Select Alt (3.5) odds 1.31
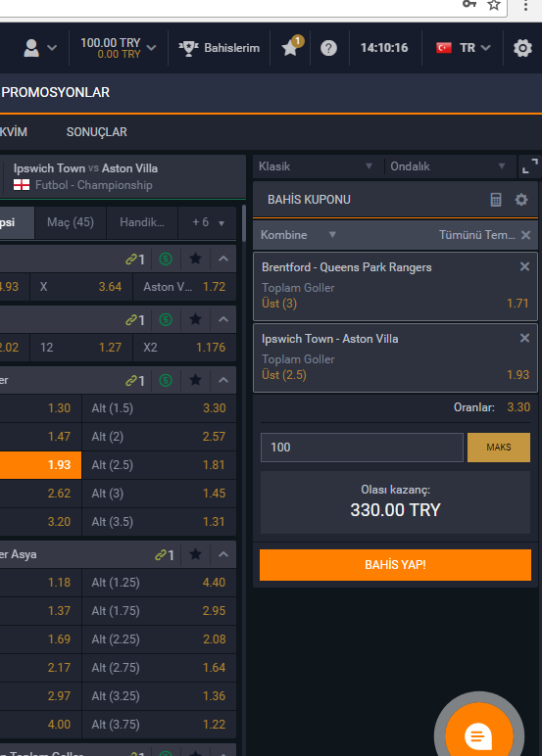 pos(160,522)
